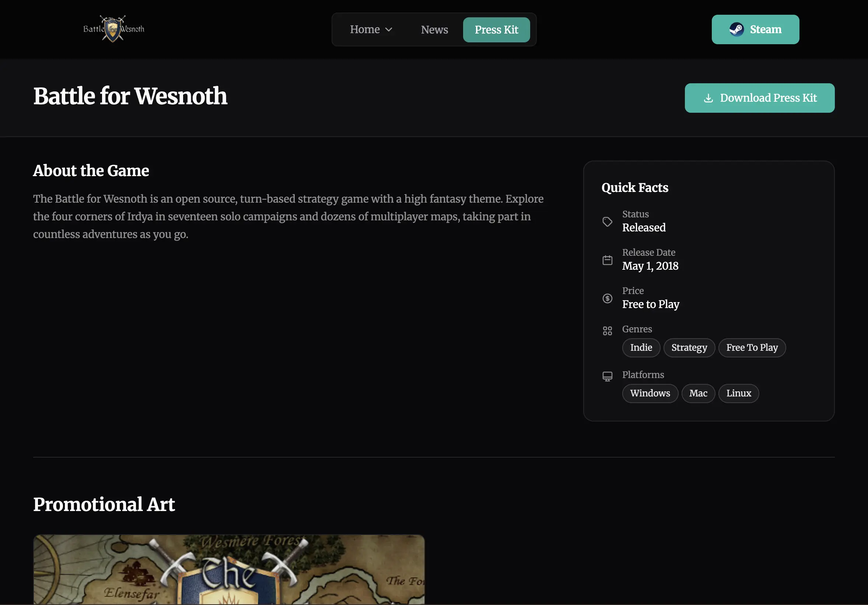Click the download icon on Download Press Kit
The width and height of the screenshot is (868, 605).
[x=708, y=98]
